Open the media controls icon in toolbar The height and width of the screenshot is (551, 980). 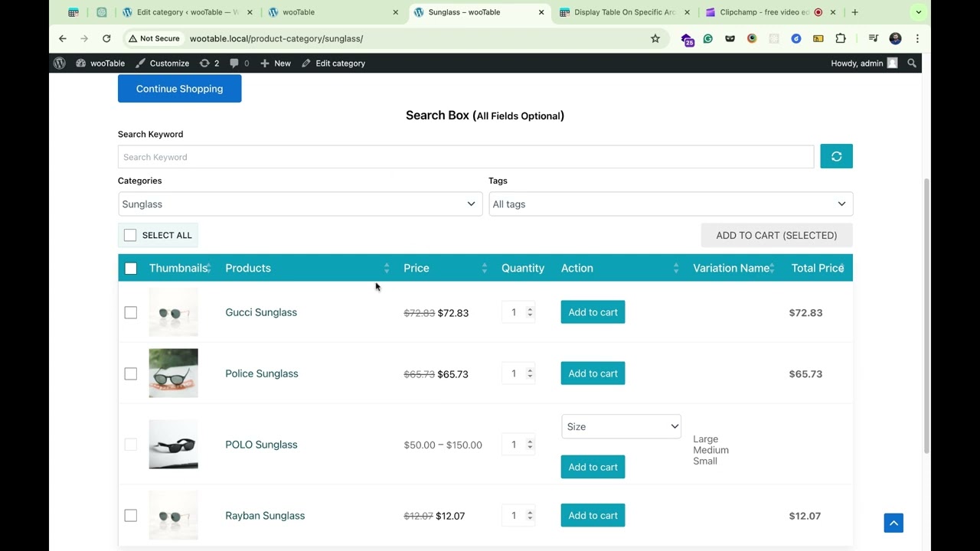[x=873, y=38]
